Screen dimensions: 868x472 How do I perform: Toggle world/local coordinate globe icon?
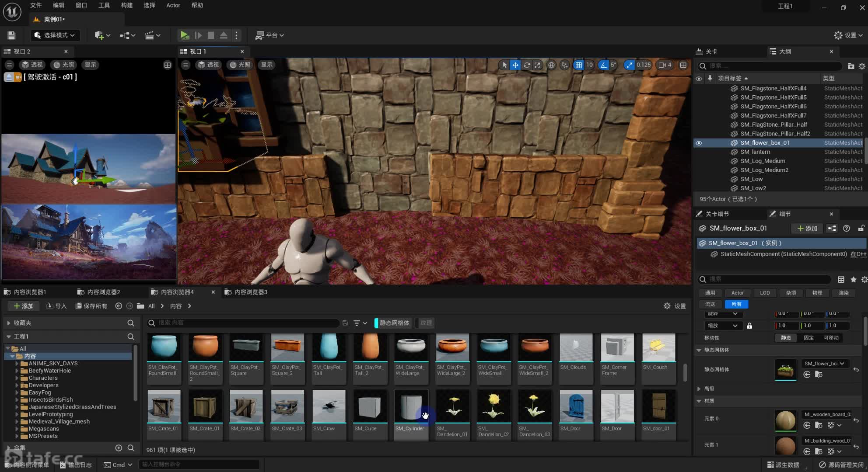(552, 65)
